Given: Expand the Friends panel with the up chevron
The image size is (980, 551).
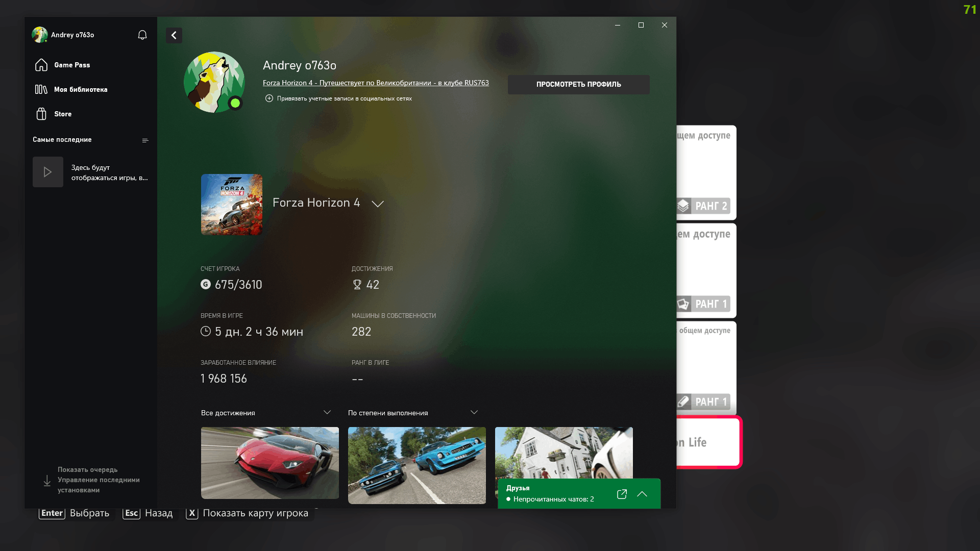Looking at the screenshot, I should 642,494.
